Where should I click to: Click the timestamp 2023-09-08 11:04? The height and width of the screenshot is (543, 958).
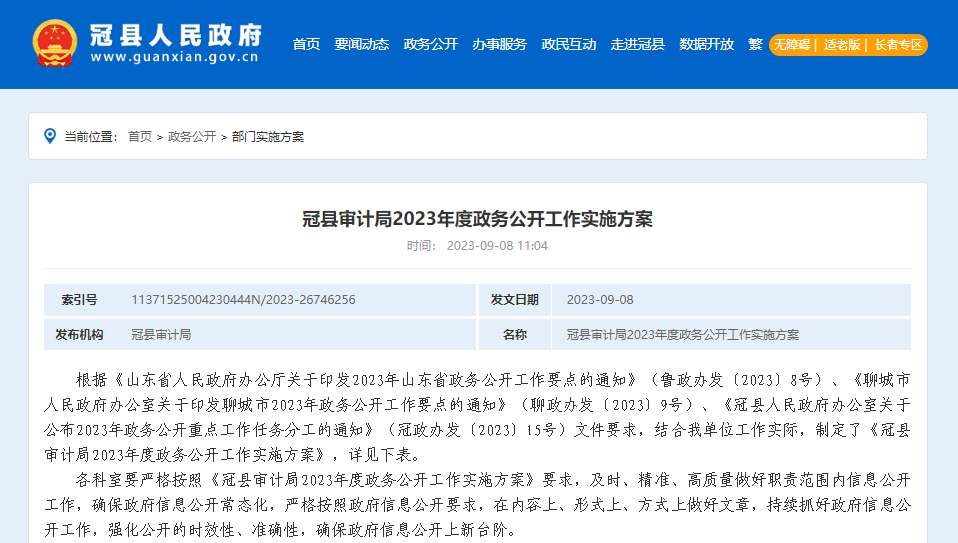coord(497,246)
